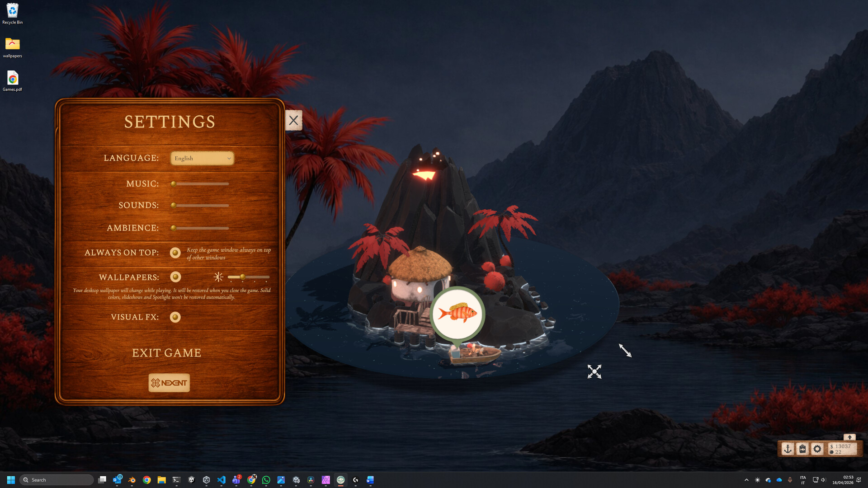Click the gear settings icon in game toolbar

click(x=817, y=449)
